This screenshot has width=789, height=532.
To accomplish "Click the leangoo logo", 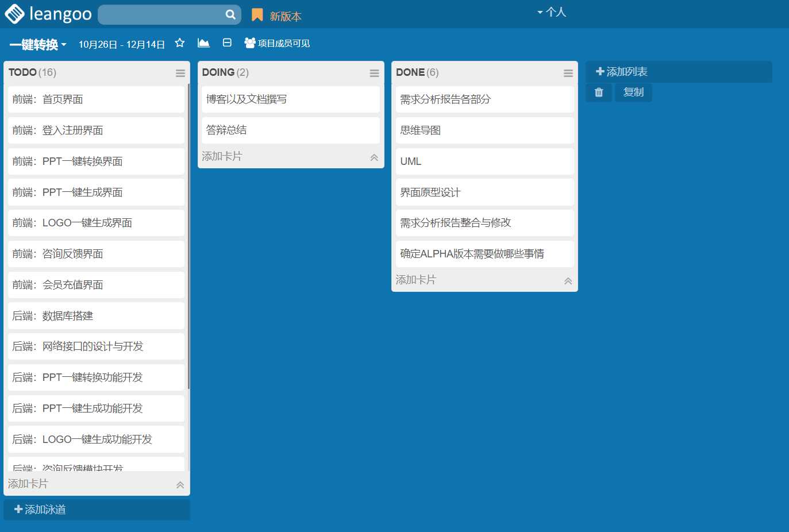I will [x=48, y=14].
